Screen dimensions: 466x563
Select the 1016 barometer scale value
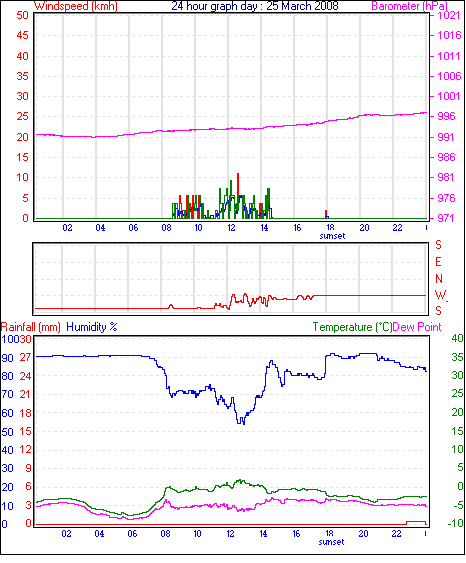449,36
